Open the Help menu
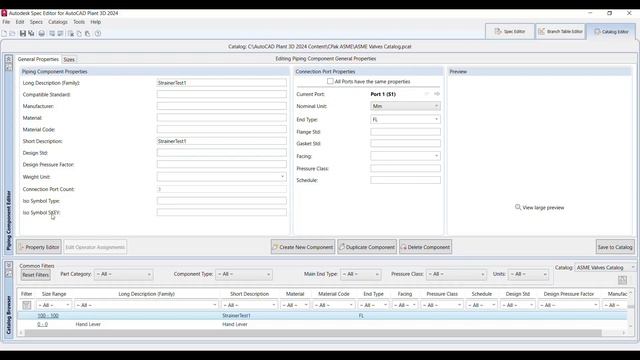 (96, 22)
